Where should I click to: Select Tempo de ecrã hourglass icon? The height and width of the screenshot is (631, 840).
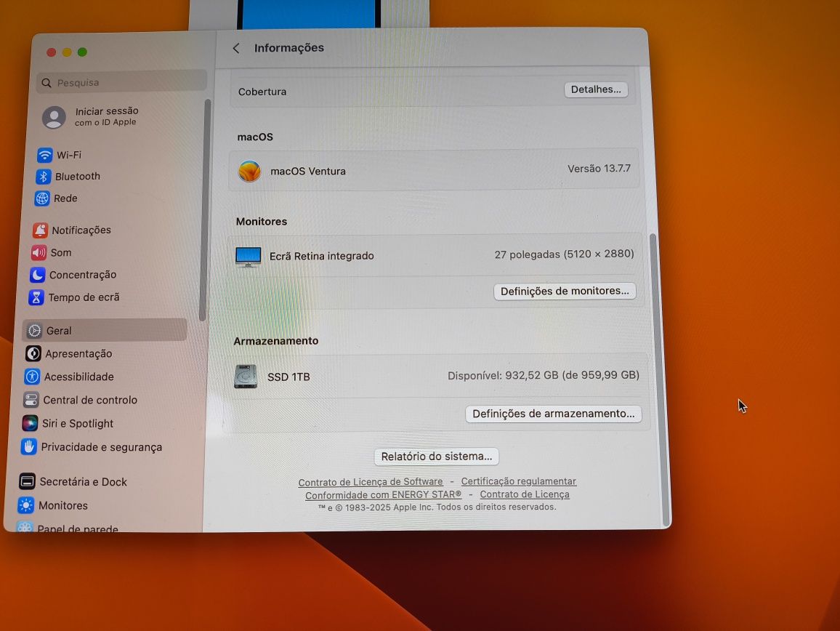(x=36, y=297)
